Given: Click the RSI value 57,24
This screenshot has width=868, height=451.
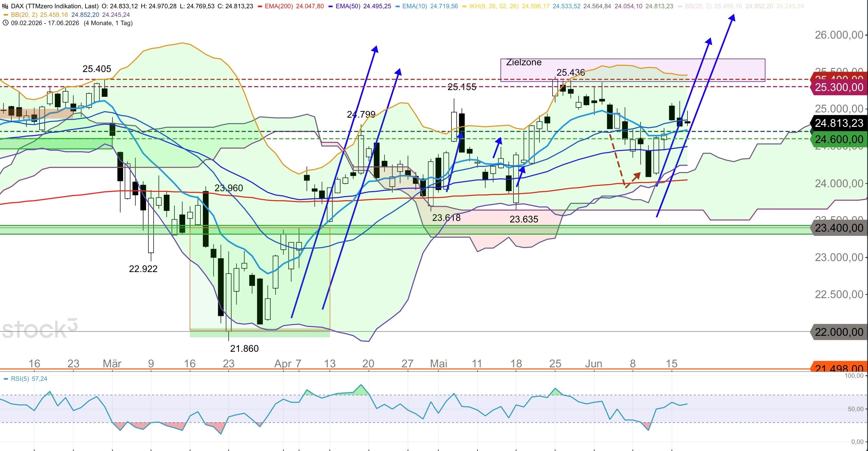Looking at the screenshot, I should click(40, 379).
